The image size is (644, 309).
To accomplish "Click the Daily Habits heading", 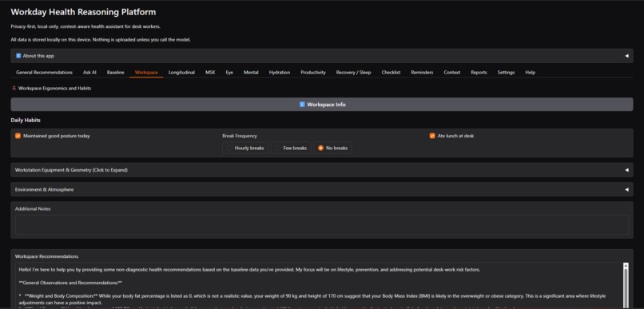I will tap(26, 121).
